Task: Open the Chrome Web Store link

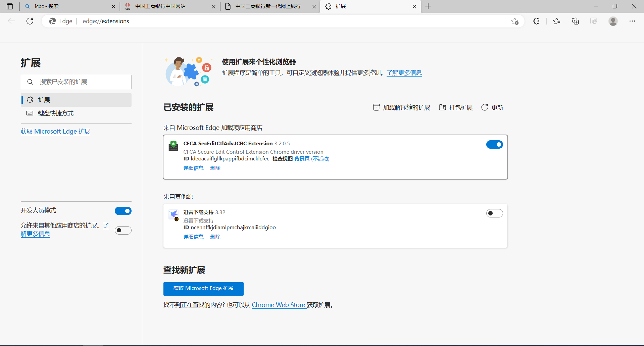Action: pyautogui.click(x=279, y=305)
